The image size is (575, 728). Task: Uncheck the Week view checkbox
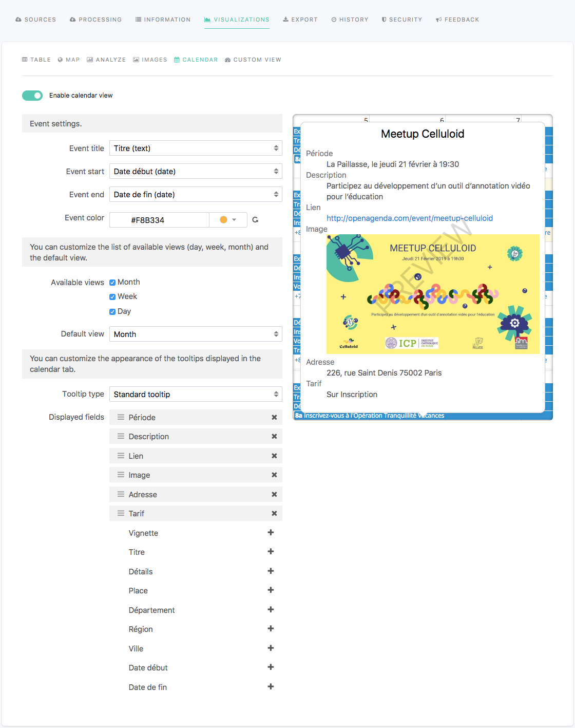[x=112, y=297]
